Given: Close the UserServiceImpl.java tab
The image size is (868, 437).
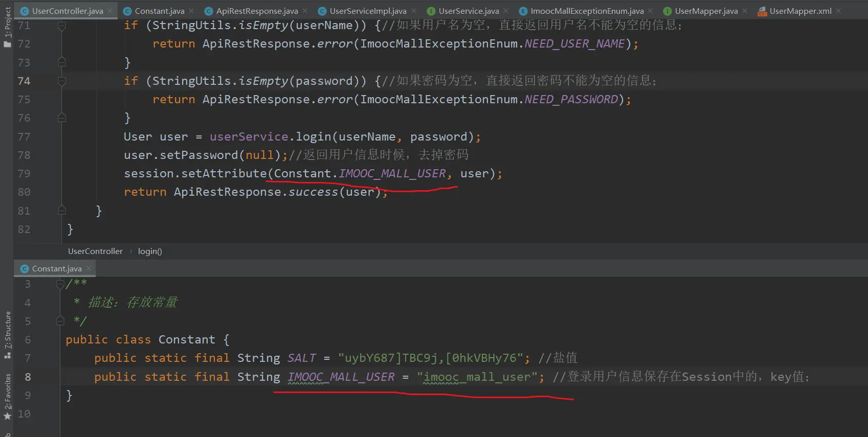Looking at the screenshot, I should 414,11.
